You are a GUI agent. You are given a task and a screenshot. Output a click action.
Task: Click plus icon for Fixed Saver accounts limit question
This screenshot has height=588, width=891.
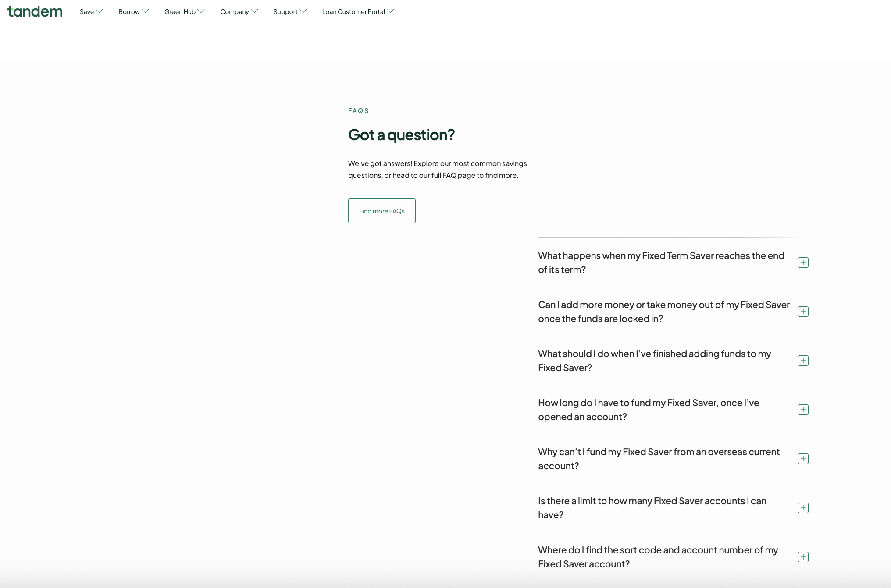pyautogui.click(x=803, y=508)
